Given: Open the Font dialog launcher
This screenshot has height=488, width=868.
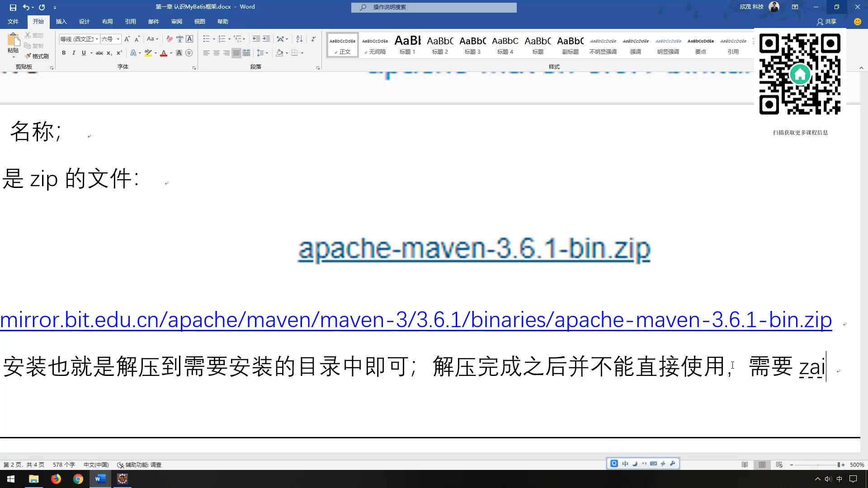Looking at the screenshot, I should (194, 68).
